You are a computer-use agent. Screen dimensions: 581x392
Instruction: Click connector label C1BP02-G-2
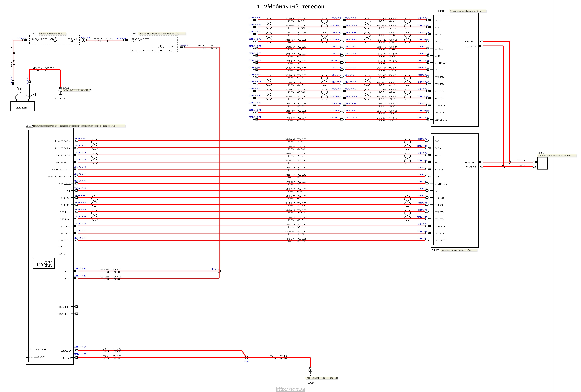coord(122,38)
